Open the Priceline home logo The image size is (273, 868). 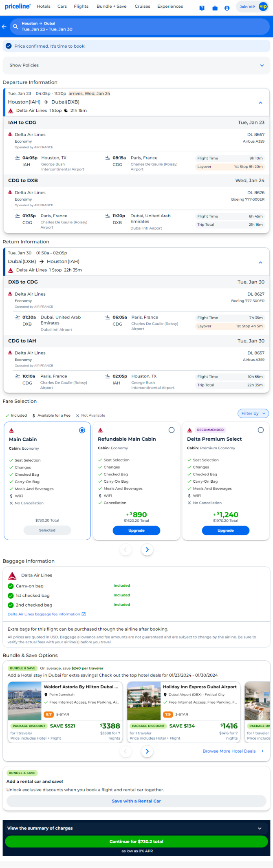point(18,7)
